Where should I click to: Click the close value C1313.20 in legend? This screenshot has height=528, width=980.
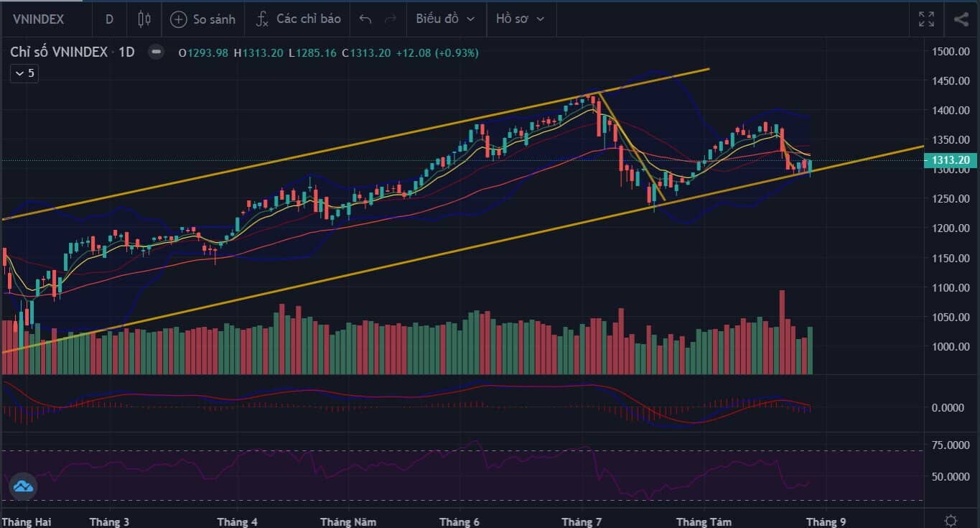[x=366, y=52]
